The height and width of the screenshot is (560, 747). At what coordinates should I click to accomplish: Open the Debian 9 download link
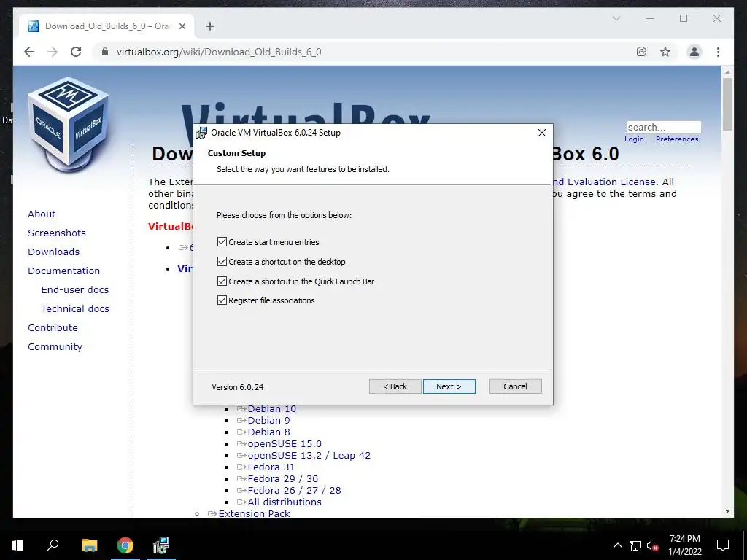click(268, 421)
